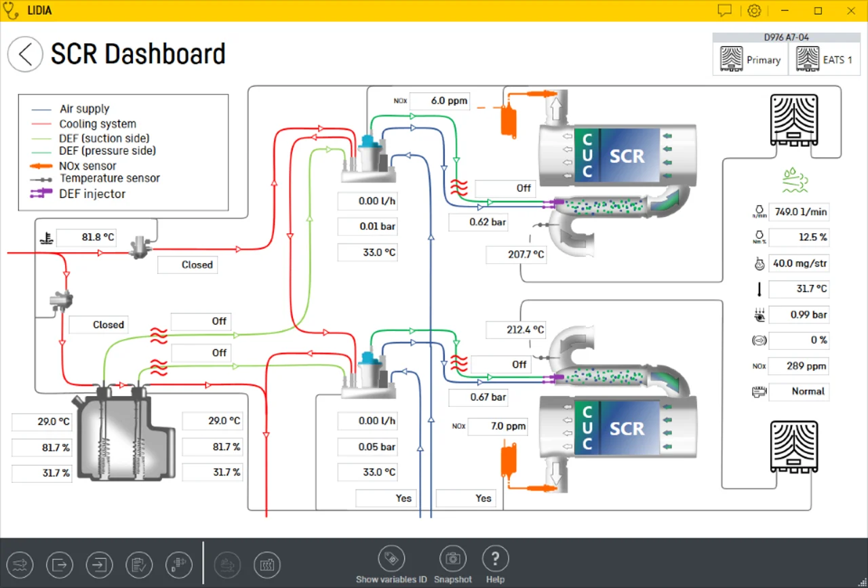Image resolution: width=868 pixels, height=588 pixels.
Task: Click the 289 ppm NOx value field
Action: pos(799,366)
